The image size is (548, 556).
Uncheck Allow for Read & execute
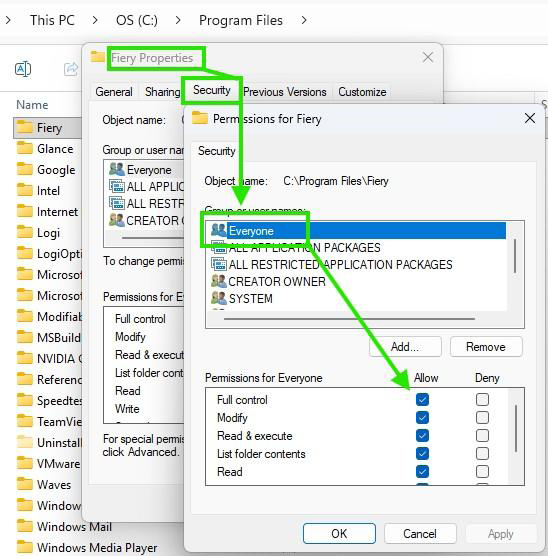(x=422, y=435)
